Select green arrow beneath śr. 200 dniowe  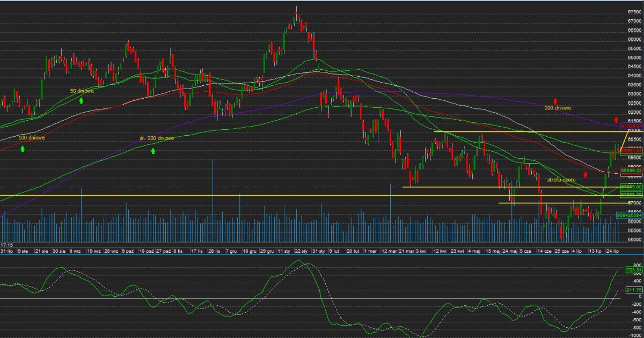153,151
